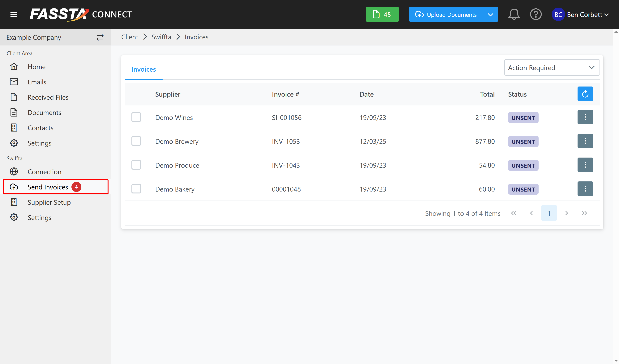Viewport: 619px width, 364px height.
Task: Open the Upload Documents dropdown arrow
Action: [x=490, y=15]
